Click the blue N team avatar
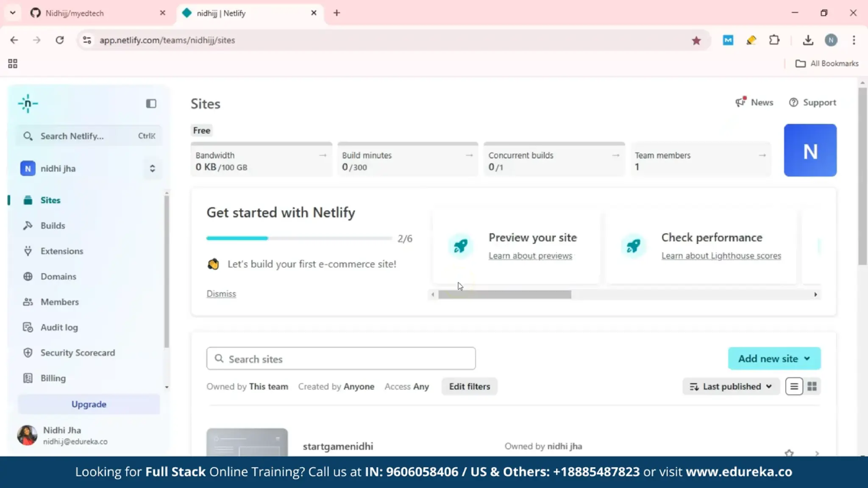This screenshot has width=868, height=488. [x=810, y=150]
